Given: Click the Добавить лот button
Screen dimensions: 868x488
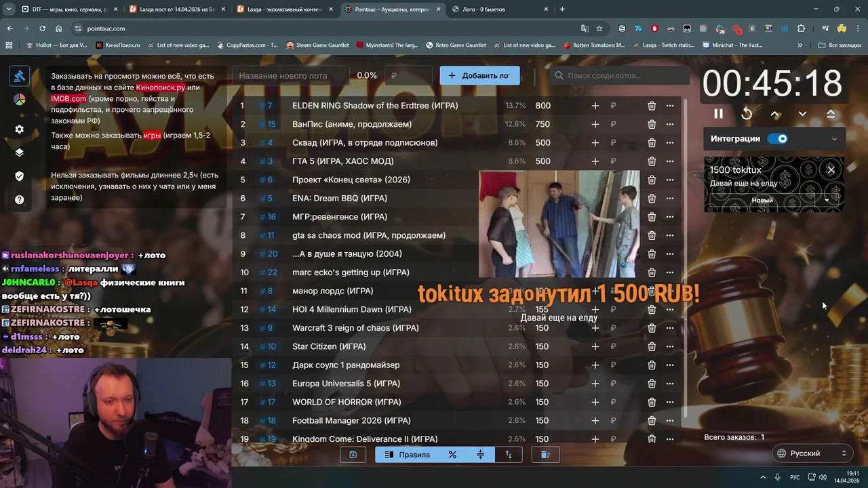Looking at the screenshot, I should (x=479, y=76).
